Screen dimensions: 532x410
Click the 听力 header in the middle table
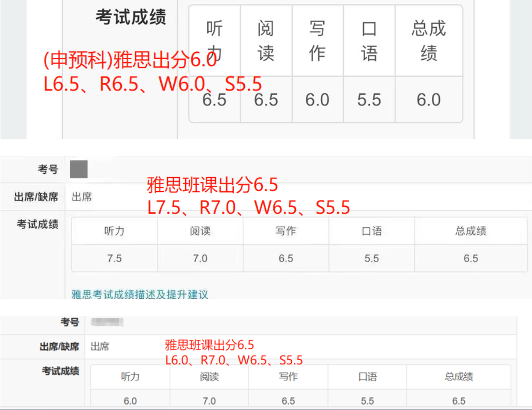[x=114, y=231]
